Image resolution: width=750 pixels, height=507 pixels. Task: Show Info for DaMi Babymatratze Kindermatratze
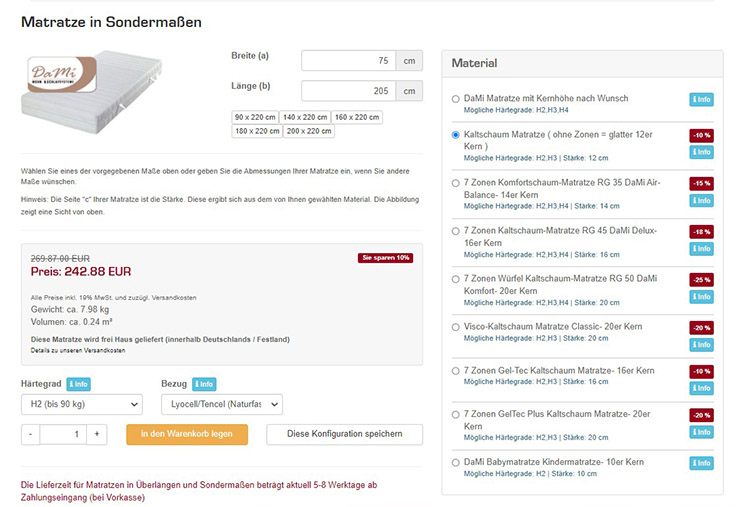(x=701, y=463)
